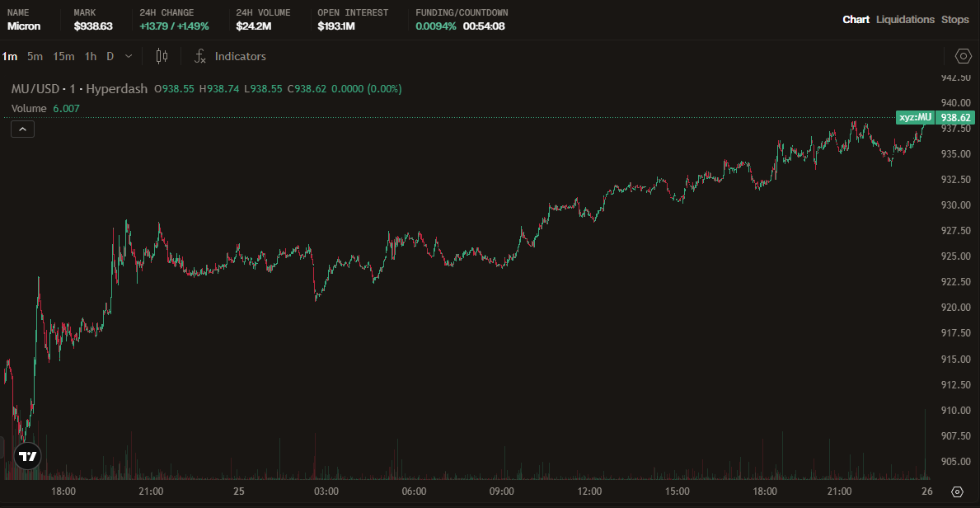Viewport: 980px width, 508px height.
Task: Open the Stops tab
Action: [955, 20]
